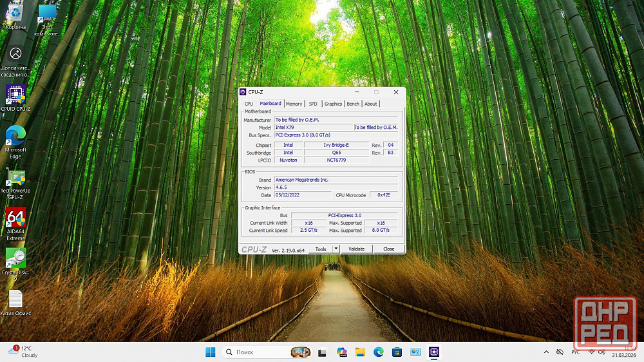Open File Explorer from the taskbar

point(360,352)
